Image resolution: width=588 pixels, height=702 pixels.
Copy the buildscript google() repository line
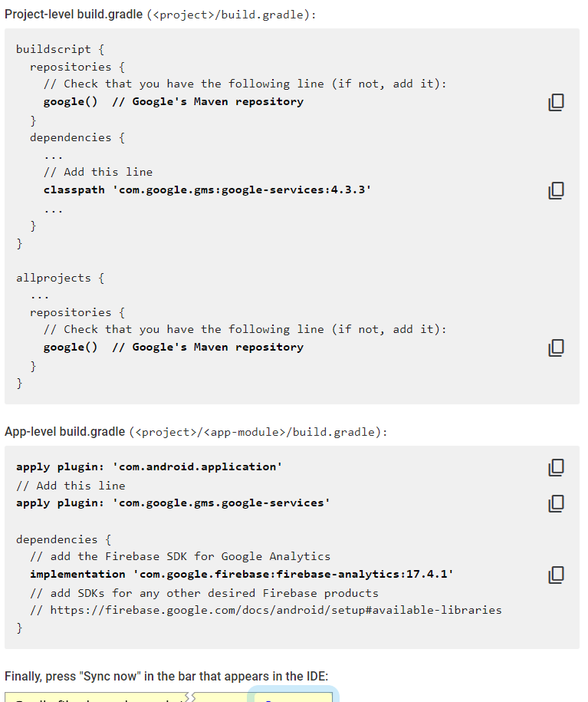[557, 102]
